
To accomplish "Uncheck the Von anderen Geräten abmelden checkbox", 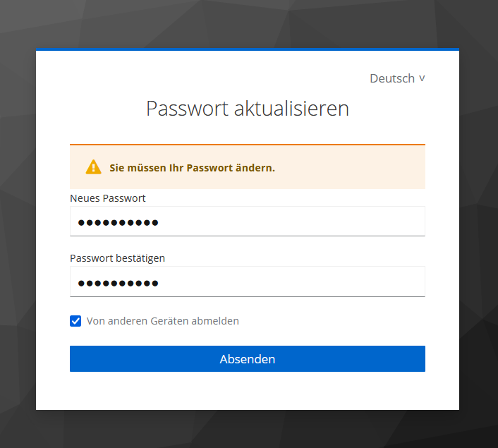I will point(76,321).
